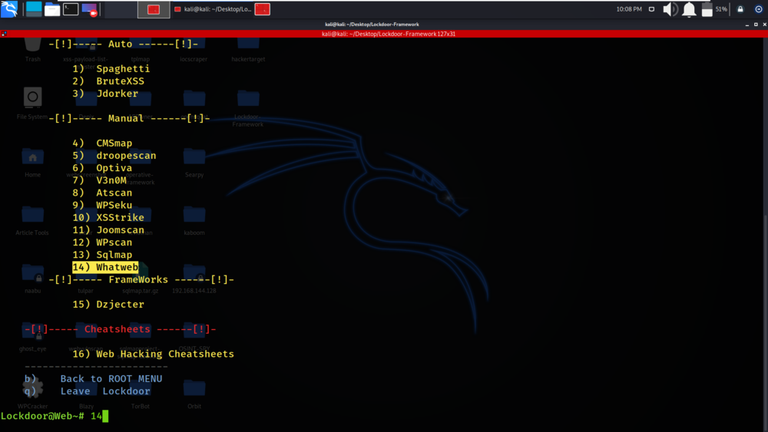This screenshot has width=768, height=432.
Task: Click the show desktop panel icon
Action: click(34, 9)
